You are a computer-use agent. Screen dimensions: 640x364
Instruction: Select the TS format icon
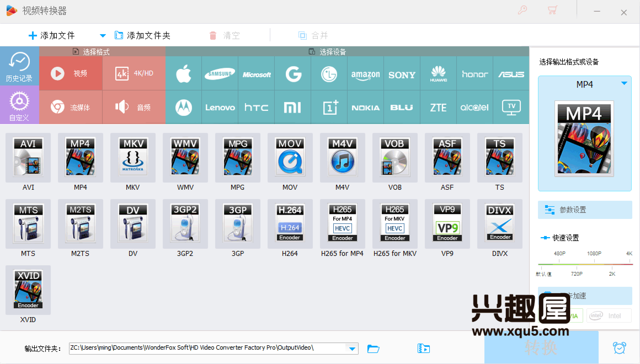click(x=500, y=157)
